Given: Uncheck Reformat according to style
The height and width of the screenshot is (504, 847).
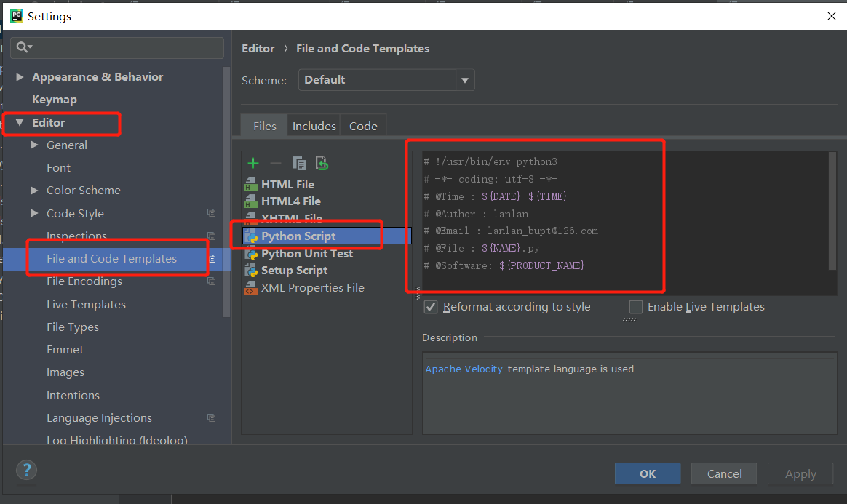Looking at the screenshot, I should coord(430,306).
